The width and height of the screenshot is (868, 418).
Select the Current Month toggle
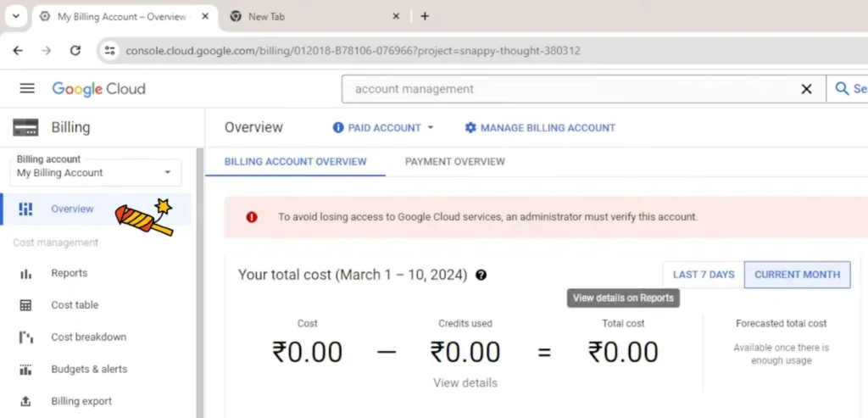click(x=797, y=275)
